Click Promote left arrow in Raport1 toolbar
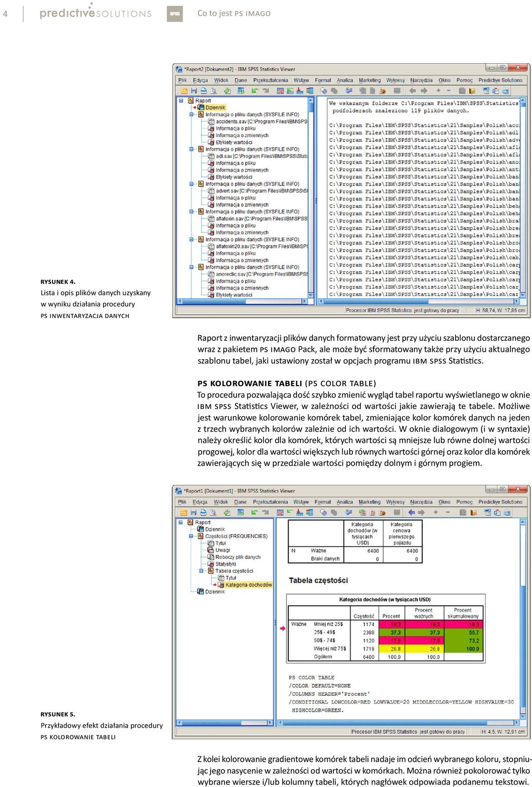The height and width of the screenshot is (787, 532). point(412,512)
